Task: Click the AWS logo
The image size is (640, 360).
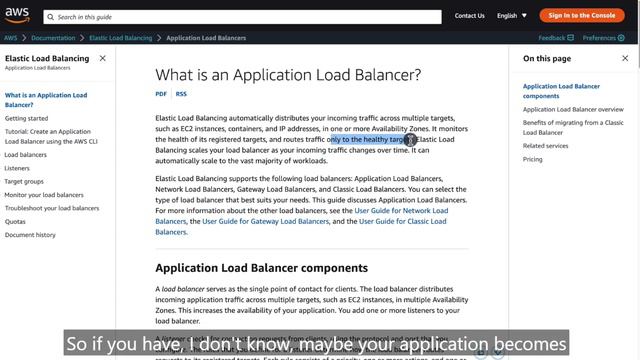Action: 17,16
